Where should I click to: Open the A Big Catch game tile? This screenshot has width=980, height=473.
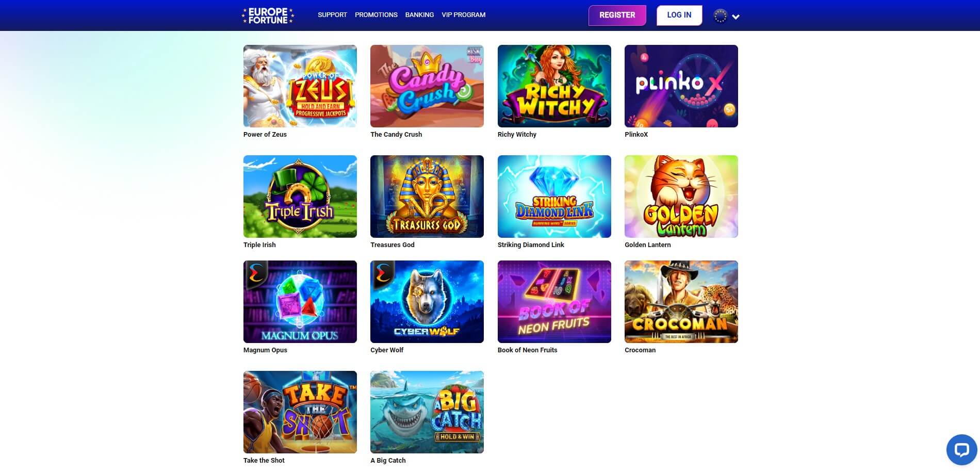(427, 412)
